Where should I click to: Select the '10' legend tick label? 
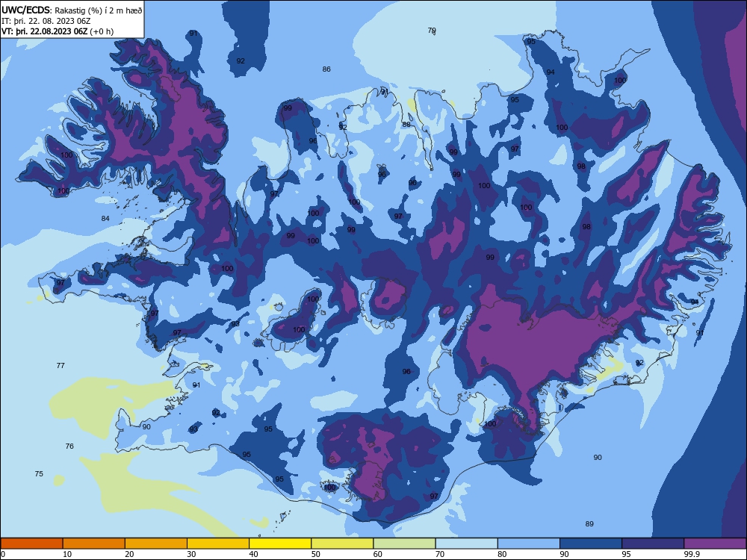[x=67, y=554]
